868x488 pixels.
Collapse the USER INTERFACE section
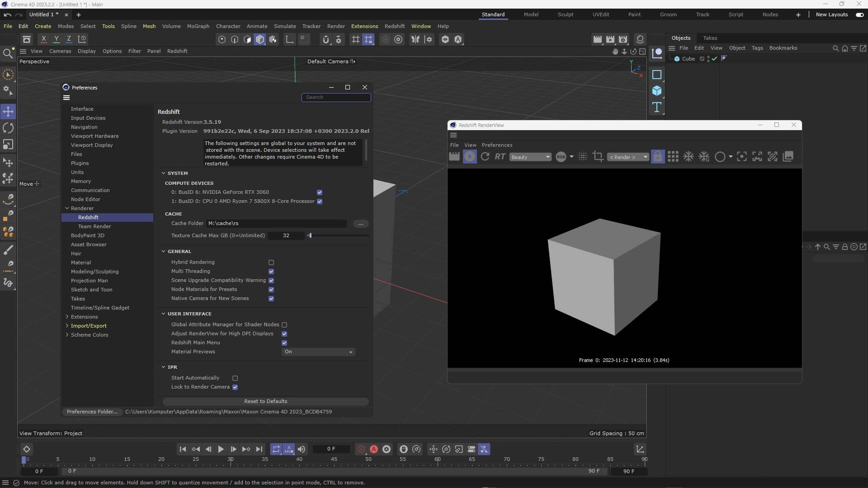coord(164,314)
